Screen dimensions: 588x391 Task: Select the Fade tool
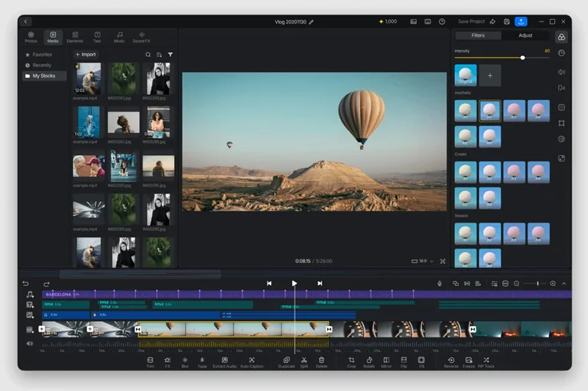(202, 362)
